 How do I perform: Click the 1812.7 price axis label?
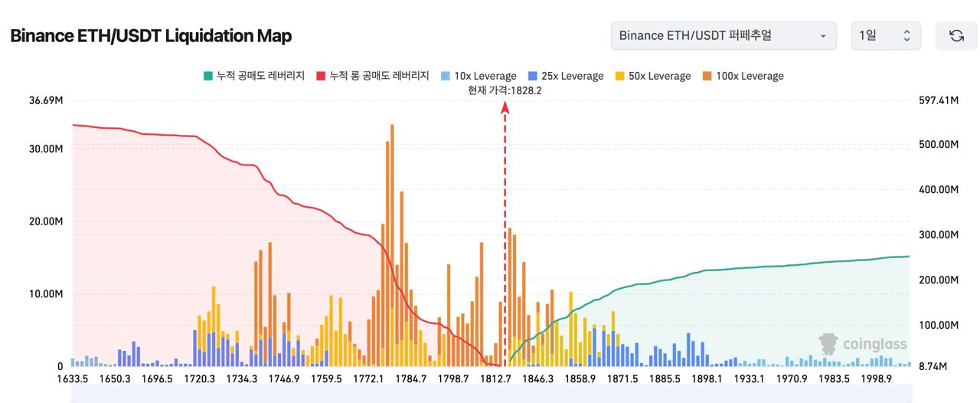point(496,378)
